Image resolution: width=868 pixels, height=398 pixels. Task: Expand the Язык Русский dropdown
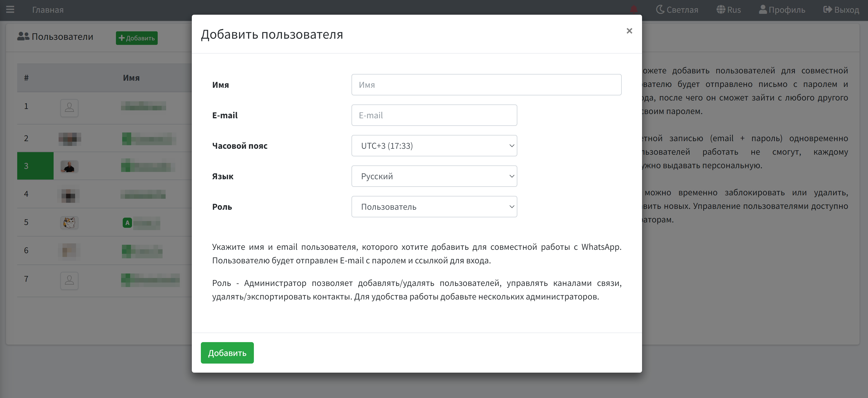pos(434,176)
